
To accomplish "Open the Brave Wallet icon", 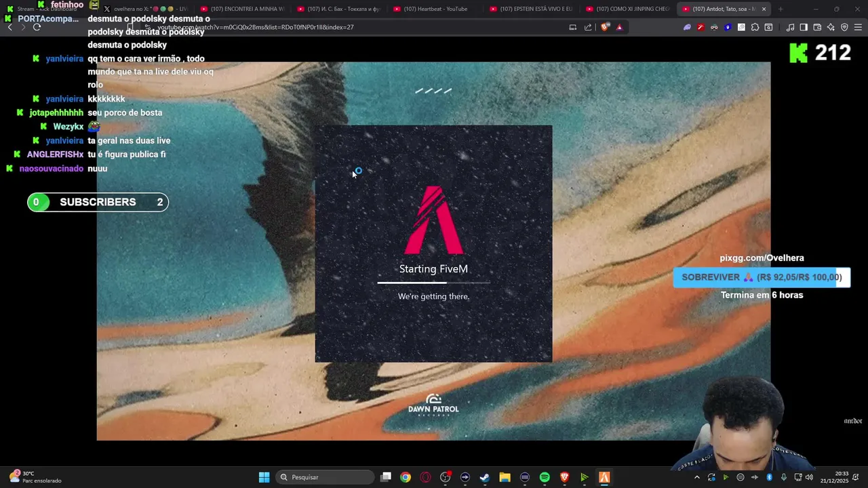I will pyautogui.click(x=817, y=27).
